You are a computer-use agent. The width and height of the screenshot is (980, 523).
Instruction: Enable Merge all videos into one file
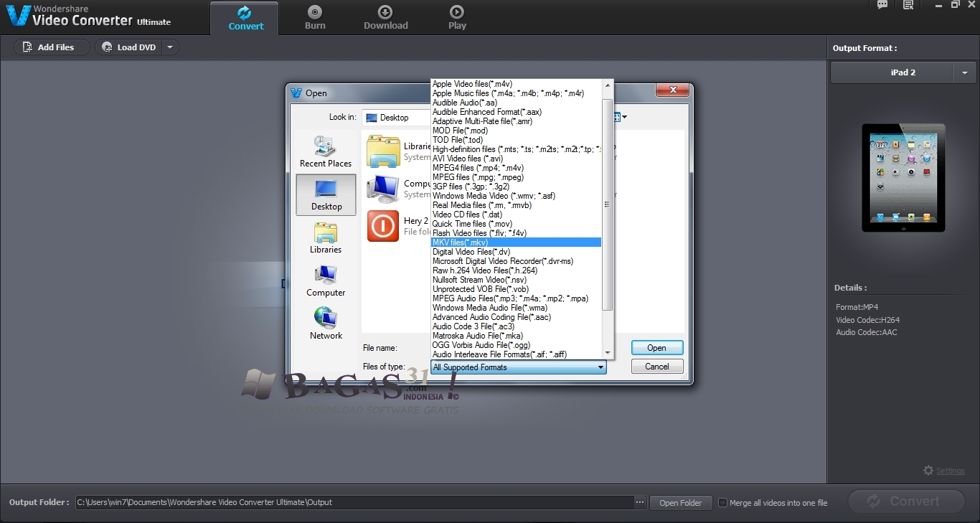click(x=723, y=503)
